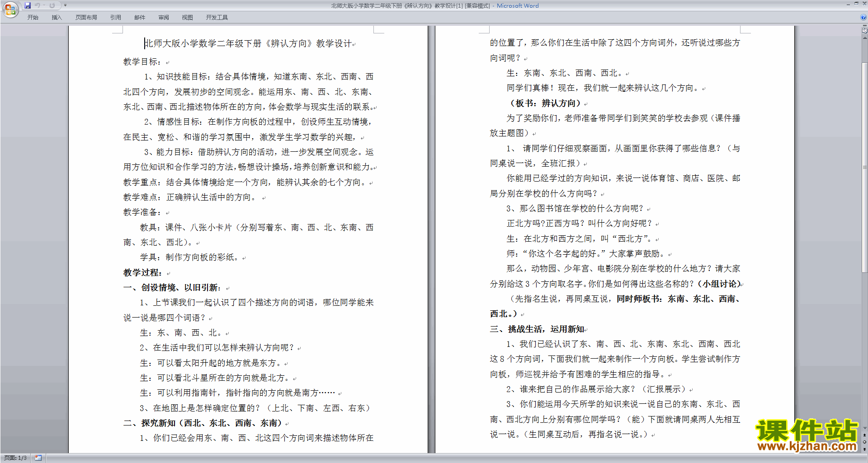The image size is (868, 463).
Task: Switch to the 视图 tab
Action: (188, 17)
